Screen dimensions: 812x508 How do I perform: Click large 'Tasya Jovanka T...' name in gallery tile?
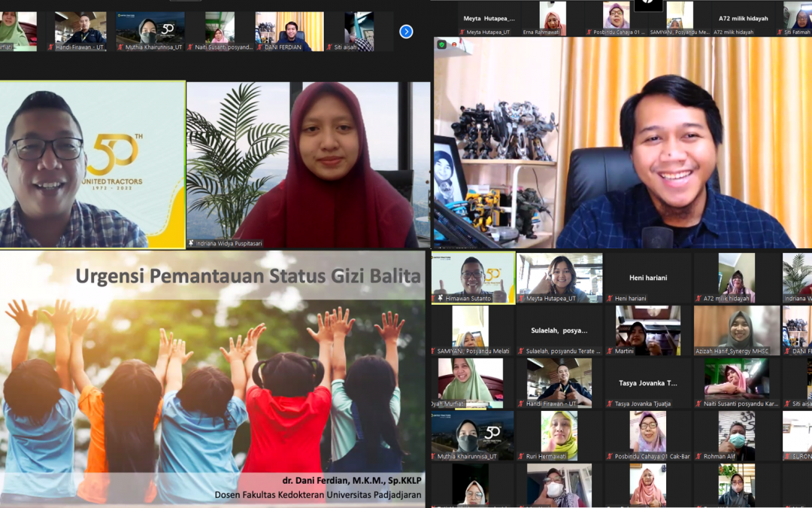[x=648, y=383]
